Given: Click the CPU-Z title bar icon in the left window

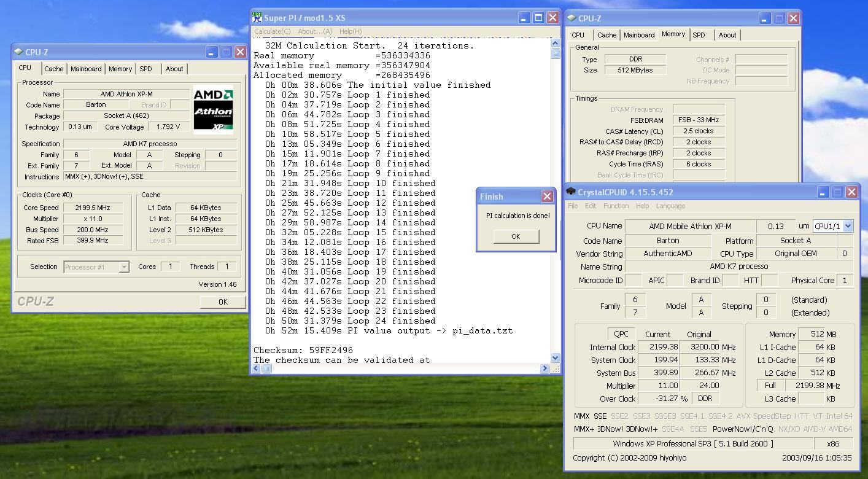Looking at the screenshot, I should tap(18, 52).
